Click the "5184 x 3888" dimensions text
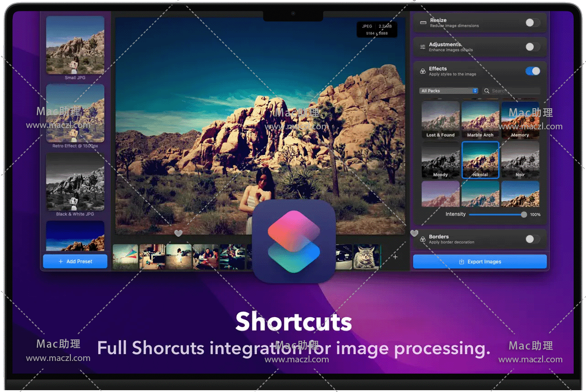This screenshot has height=392, width=586. pos(377,33)
